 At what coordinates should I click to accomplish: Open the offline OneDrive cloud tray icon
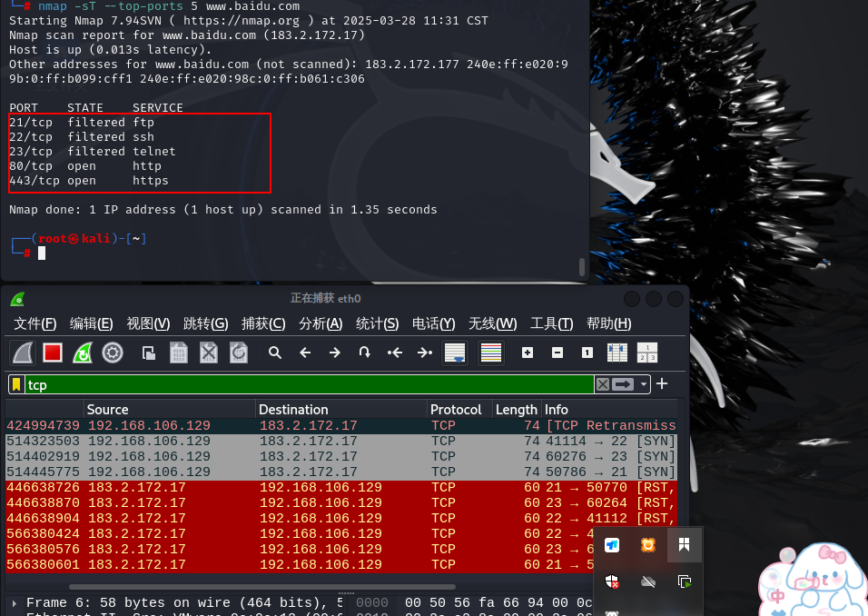coord(648,581)
